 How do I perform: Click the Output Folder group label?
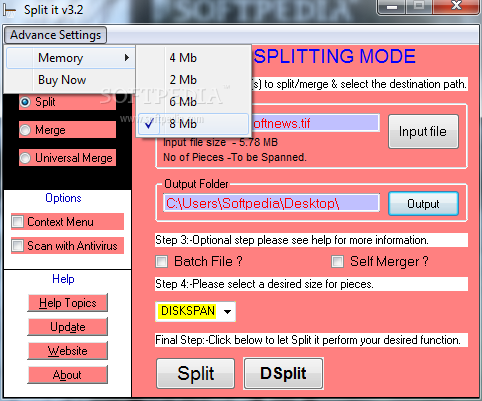(196, 184)
